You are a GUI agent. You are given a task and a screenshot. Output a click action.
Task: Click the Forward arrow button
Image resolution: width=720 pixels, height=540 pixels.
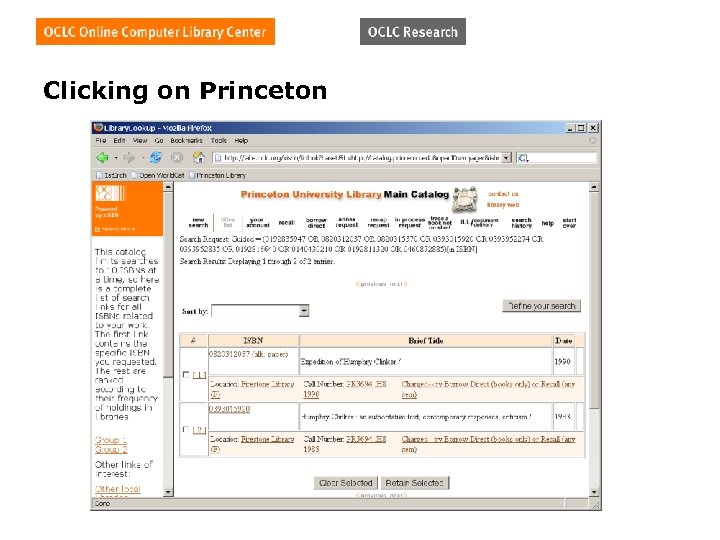(x=129, y=158)
